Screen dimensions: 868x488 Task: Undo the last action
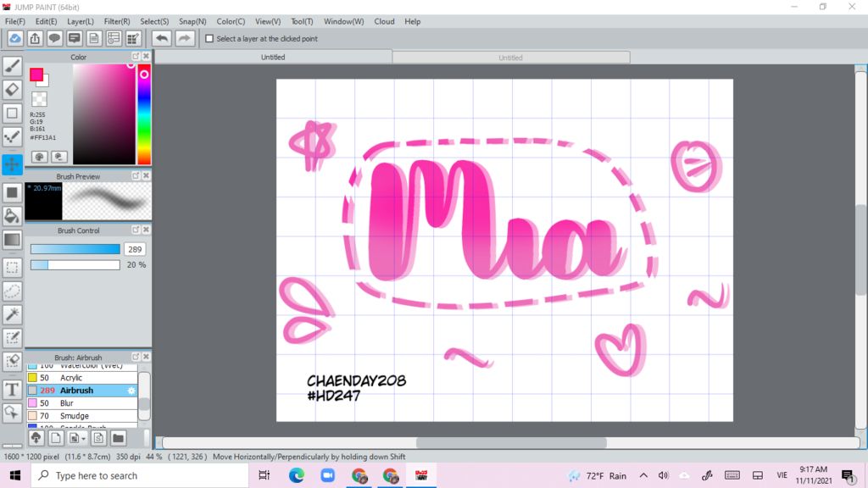pos(162,38)
